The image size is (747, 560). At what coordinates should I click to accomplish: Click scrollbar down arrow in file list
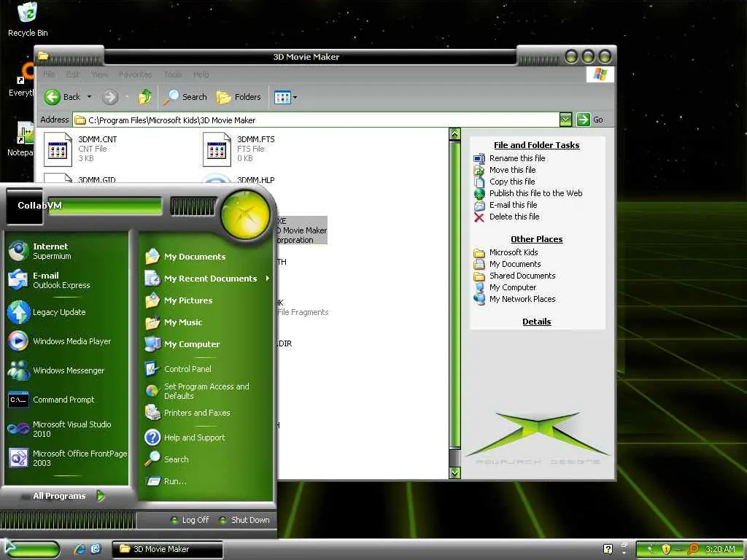455,472
